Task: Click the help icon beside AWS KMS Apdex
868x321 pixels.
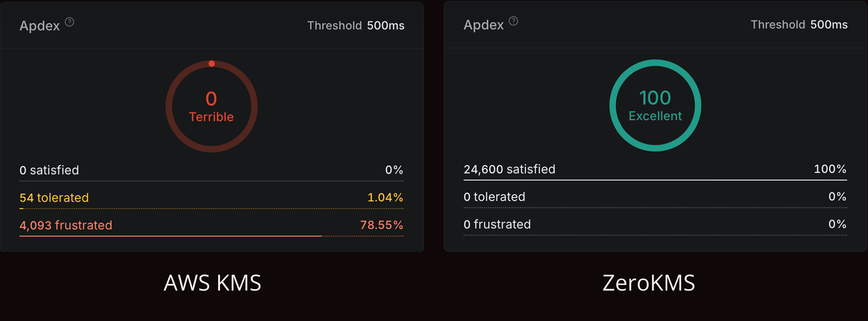Action: [x=70, y=22]
